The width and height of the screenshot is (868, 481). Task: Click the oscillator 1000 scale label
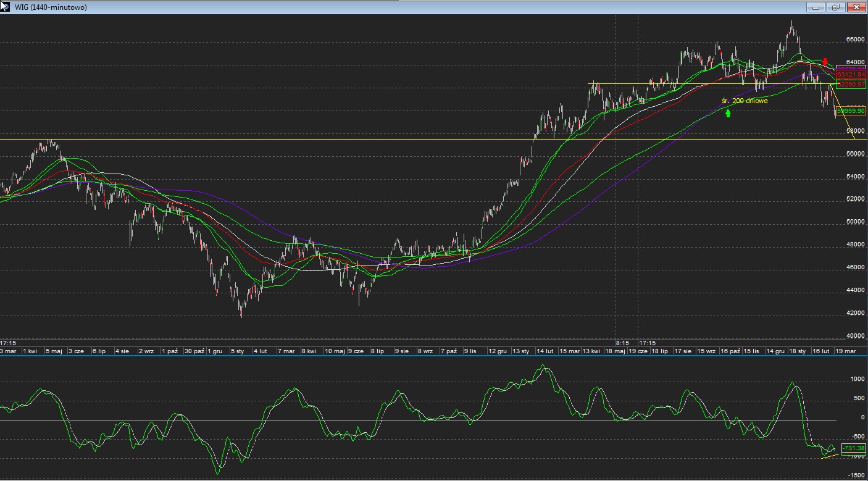coord(858,379)
